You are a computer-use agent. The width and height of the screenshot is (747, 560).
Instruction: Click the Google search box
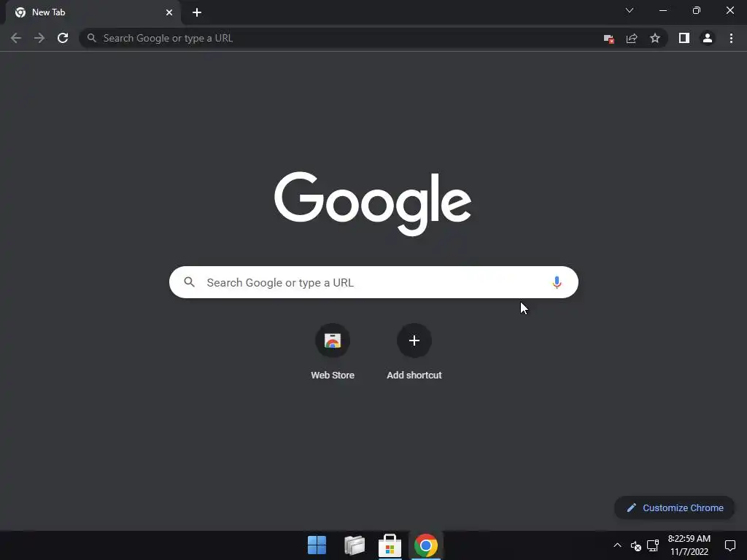coord(373,282)
